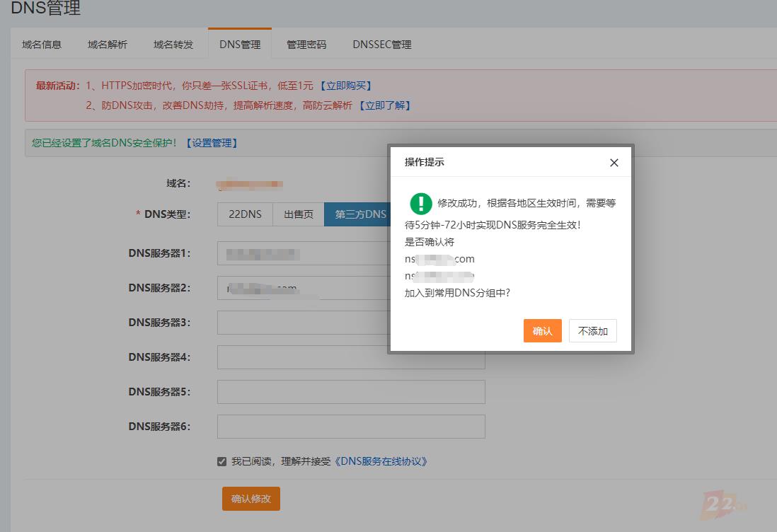
Task: Switch to DNSSEC管理 tab
Action: [381, 45]
